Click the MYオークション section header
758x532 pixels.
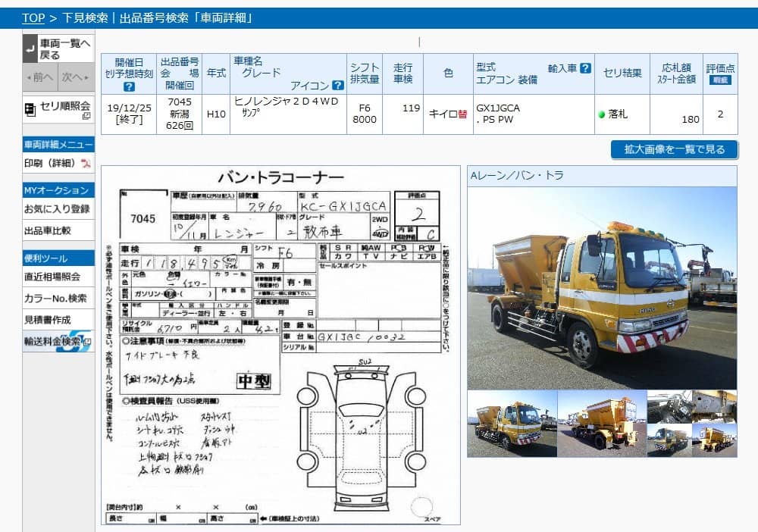58,190
